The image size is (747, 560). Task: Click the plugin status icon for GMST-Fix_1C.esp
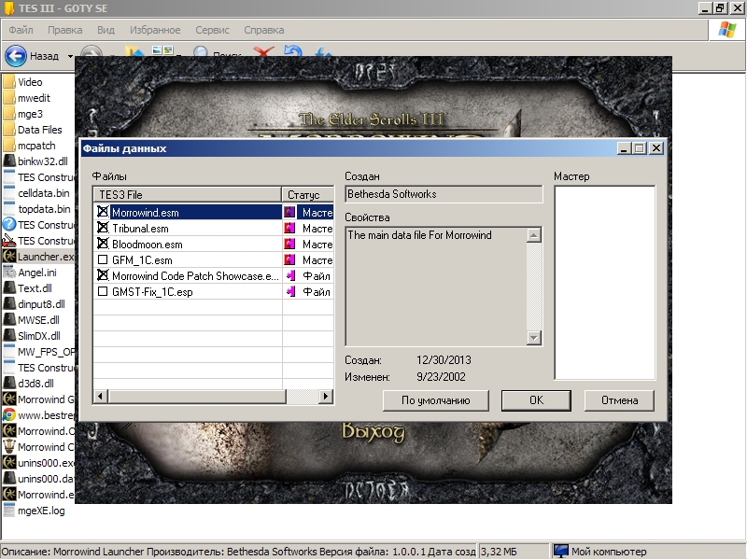[289, 292]
